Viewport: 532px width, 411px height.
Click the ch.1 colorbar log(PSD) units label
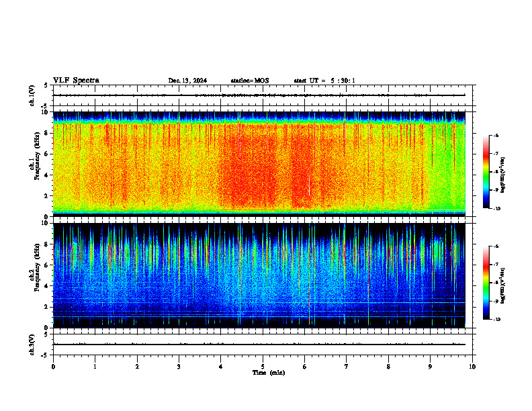pos(503,175)
